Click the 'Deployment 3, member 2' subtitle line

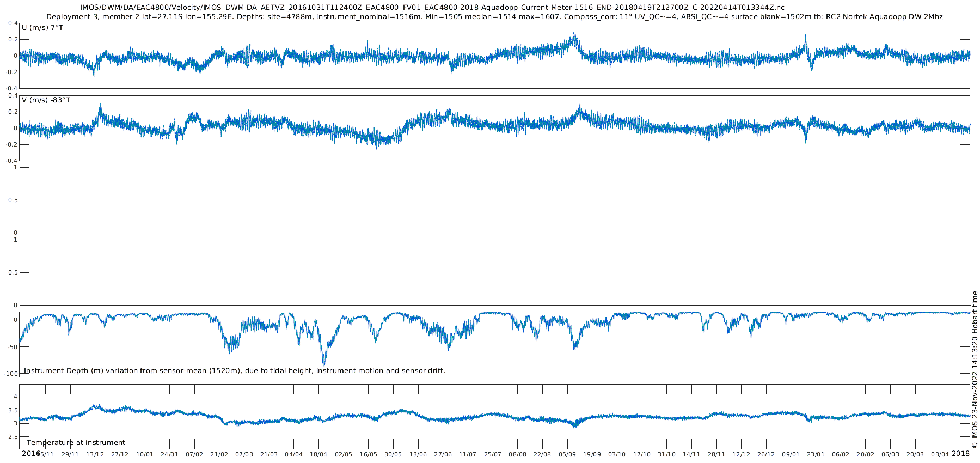coord(494,17)
